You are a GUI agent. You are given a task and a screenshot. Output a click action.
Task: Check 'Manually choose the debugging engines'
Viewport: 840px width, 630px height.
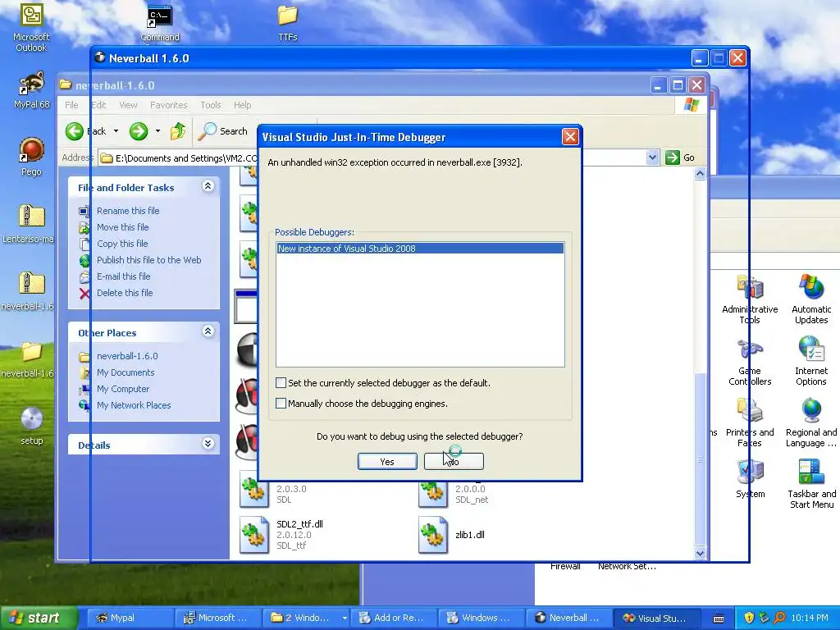click(x=281, y=403)
